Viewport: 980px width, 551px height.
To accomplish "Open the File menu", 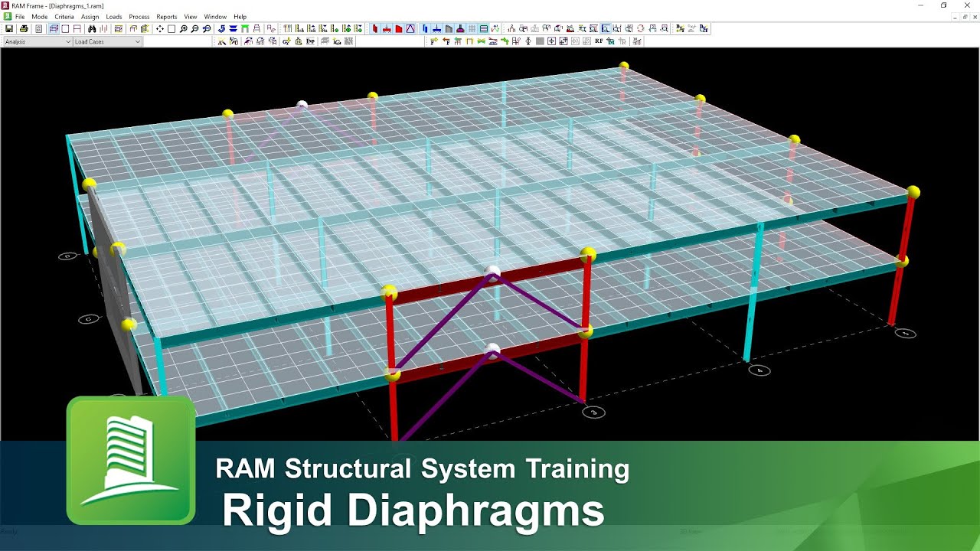I will 19,17.
